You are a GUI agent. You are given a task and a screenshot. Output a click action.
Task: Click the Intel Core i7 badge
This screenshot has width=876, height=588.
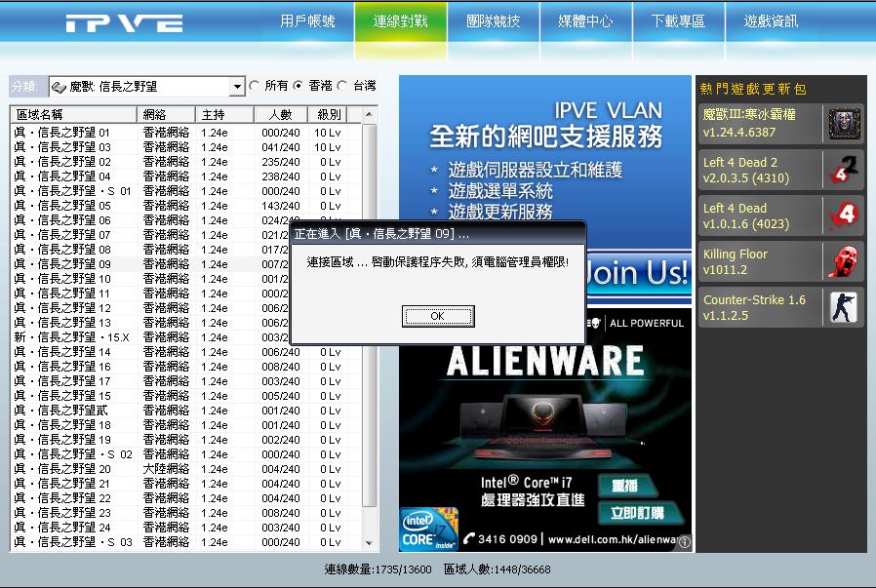[x=428, y=529]
